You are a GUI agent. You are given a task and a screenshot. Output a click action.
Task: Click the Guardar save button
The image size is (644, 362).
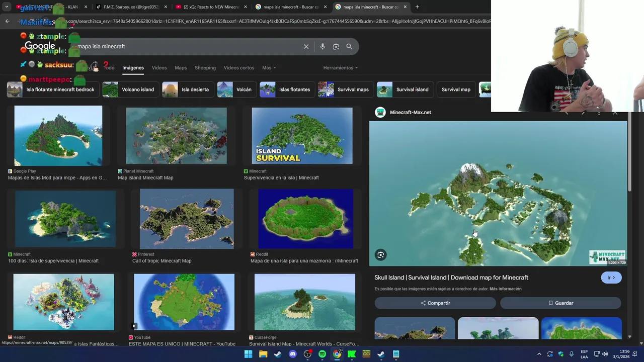tap(560, 303)
